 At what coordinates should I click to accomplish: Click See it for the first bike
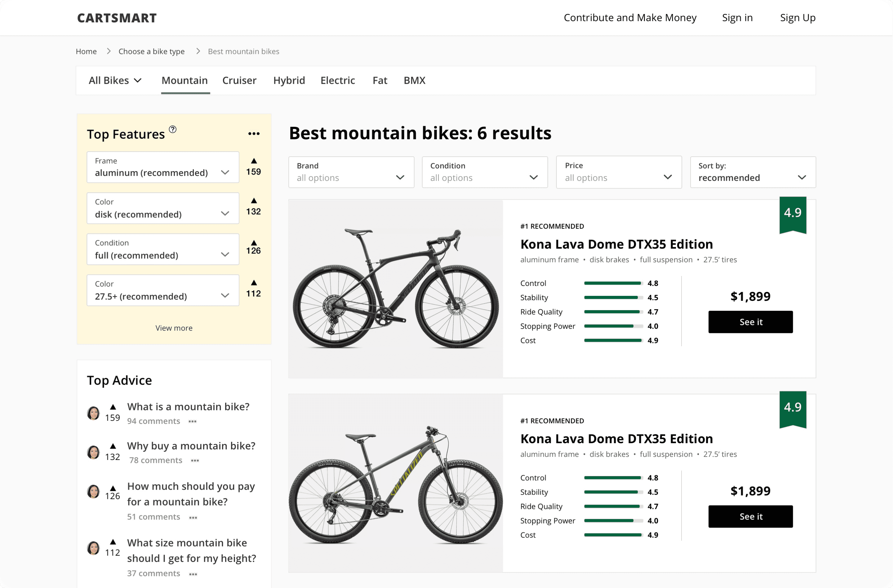click(x=750, y=322)
